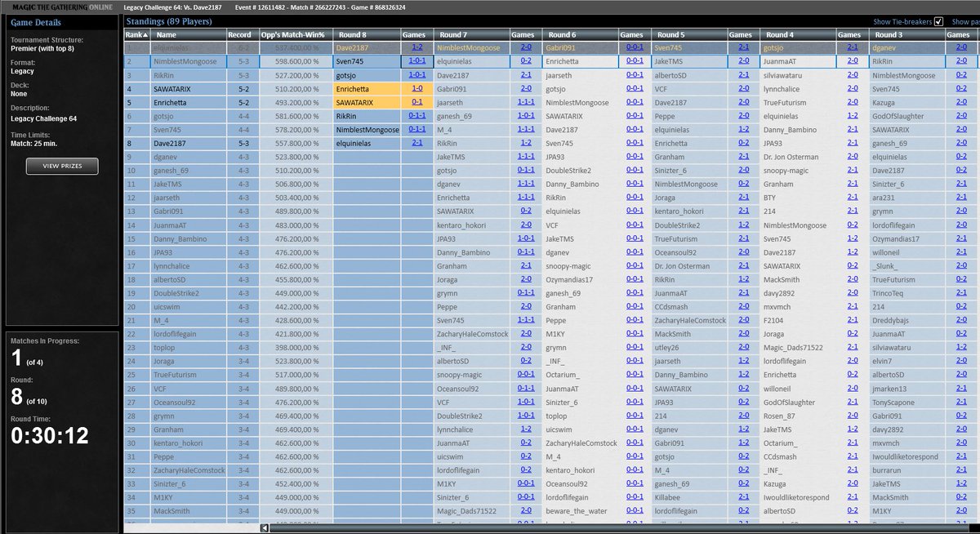
Task: Click the Round 8 column header
Action: [367, 35]
